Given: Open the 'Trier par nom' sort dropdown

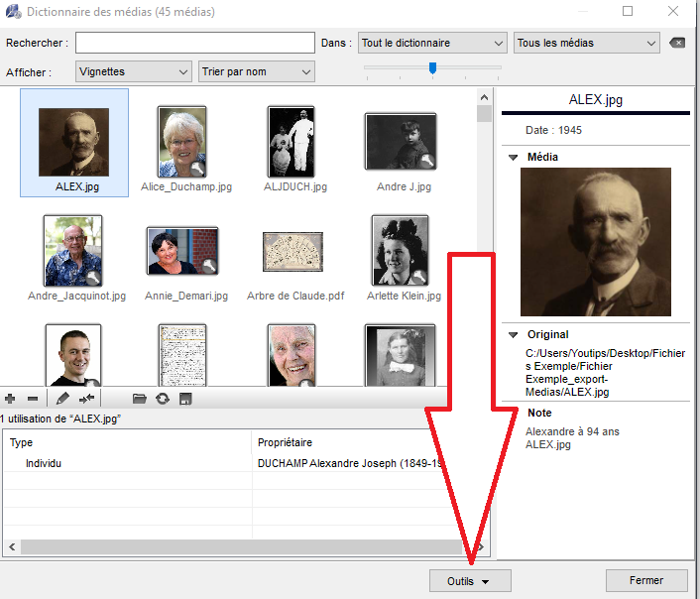Looking at the screenshot, I should click(x=256, y=72).
